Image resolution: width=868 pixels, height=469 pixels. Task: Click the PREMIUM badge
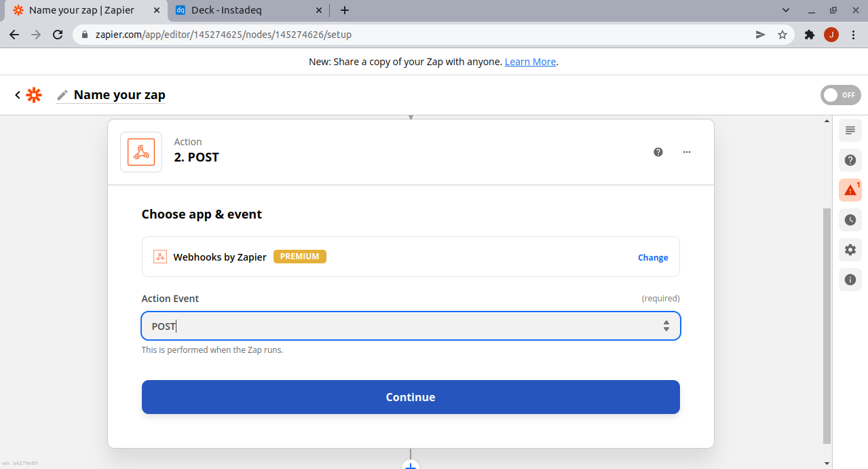pos(300,257)
